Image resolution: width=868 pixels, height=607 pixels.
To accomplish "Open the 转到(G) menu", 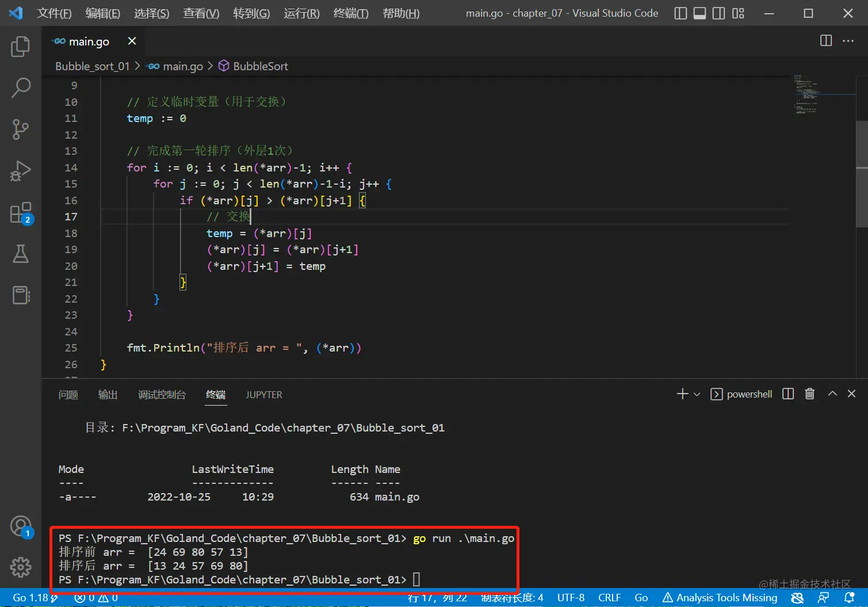I will 251,13.
